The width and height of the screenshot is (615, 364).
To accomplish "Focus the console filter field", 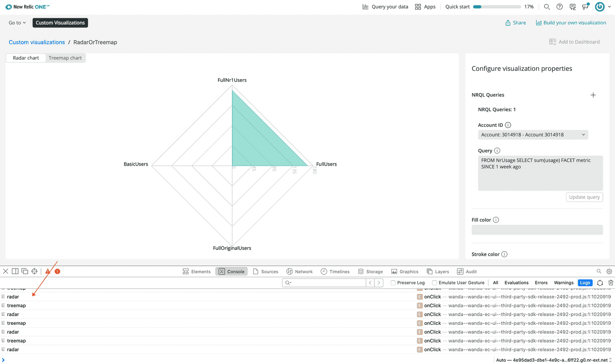I will 324,283.
